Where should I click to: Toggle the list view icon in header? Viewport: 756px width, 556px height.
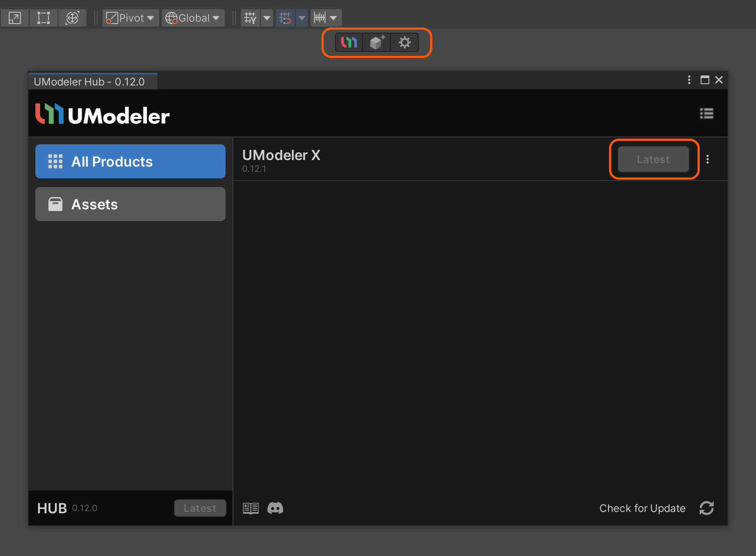tap(707, 114)
